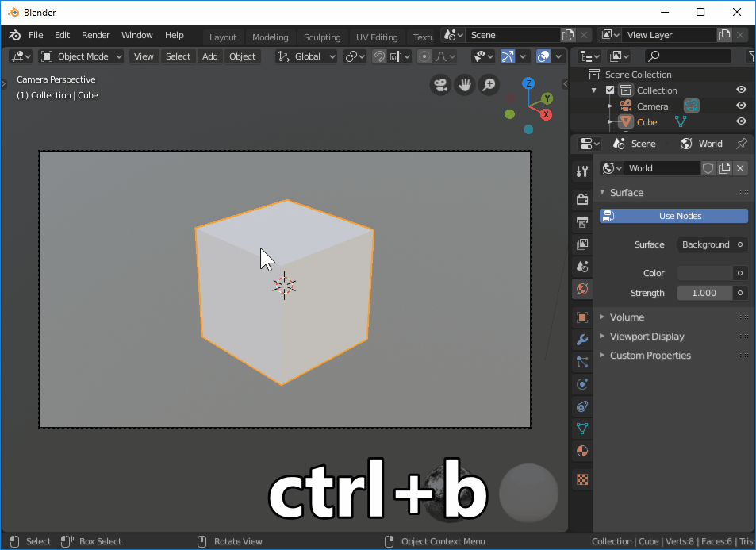Image resolution: width=756 pixels, height=550 pixels.
Task: Open the Texture properties checker tab
Action: [x=581, y=479]
